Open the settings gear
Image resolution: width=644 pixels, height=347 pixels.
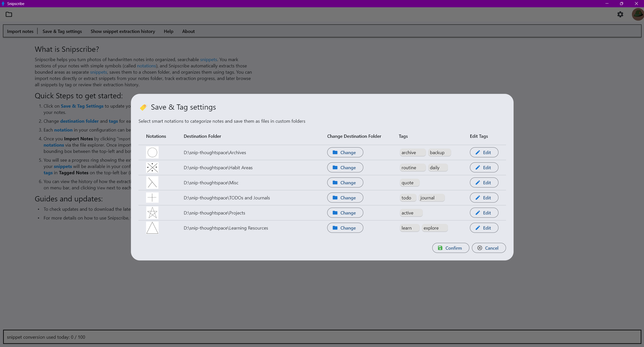[620, 14]
